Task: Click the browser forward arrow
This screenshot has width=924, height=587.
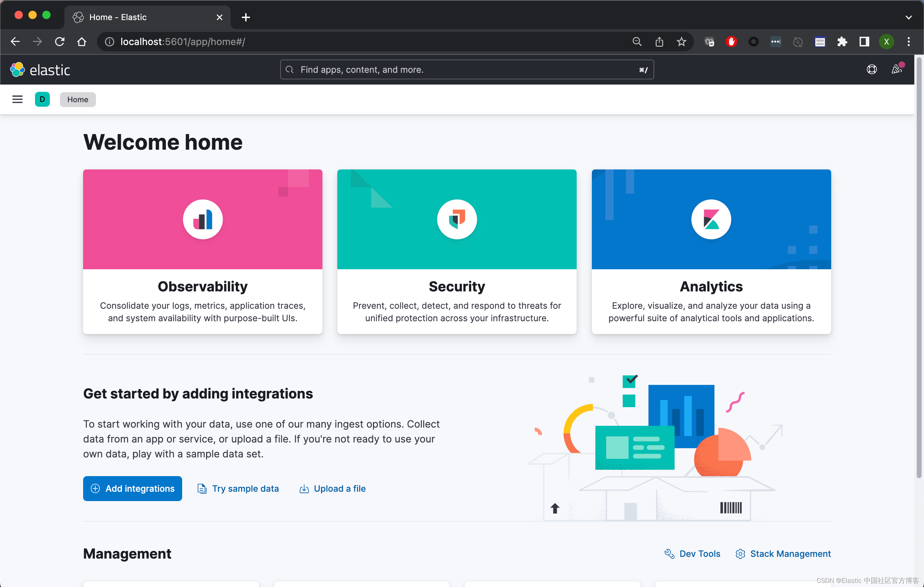Action: 37,42
